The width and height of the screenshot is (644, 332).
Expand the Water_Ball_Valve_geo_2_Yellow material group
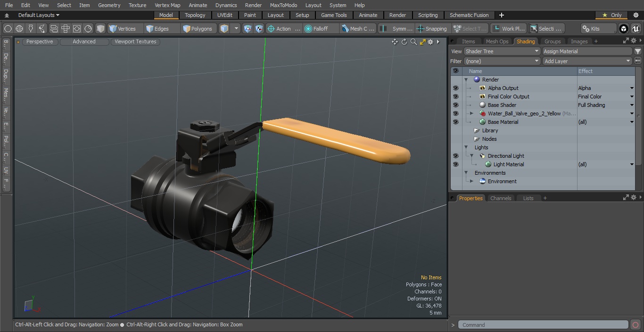[x=471, y=113]
